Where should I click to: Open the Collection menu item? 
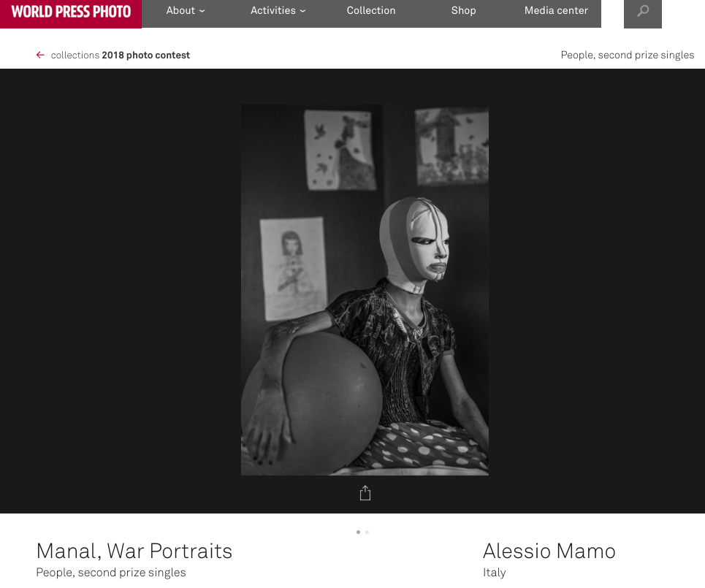[x=371, y=10]
